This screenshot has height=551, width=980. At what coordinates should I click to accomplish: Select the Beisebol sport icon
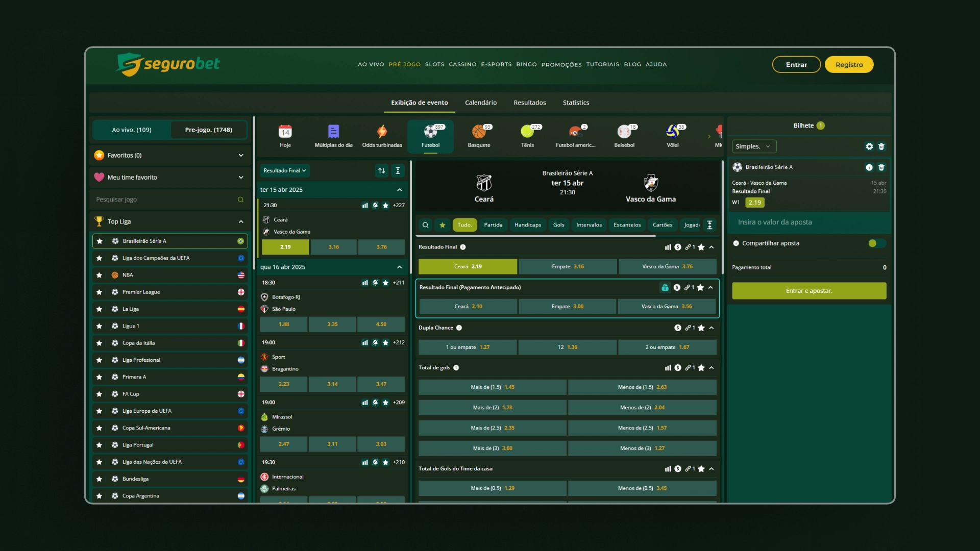coord(624,132)
